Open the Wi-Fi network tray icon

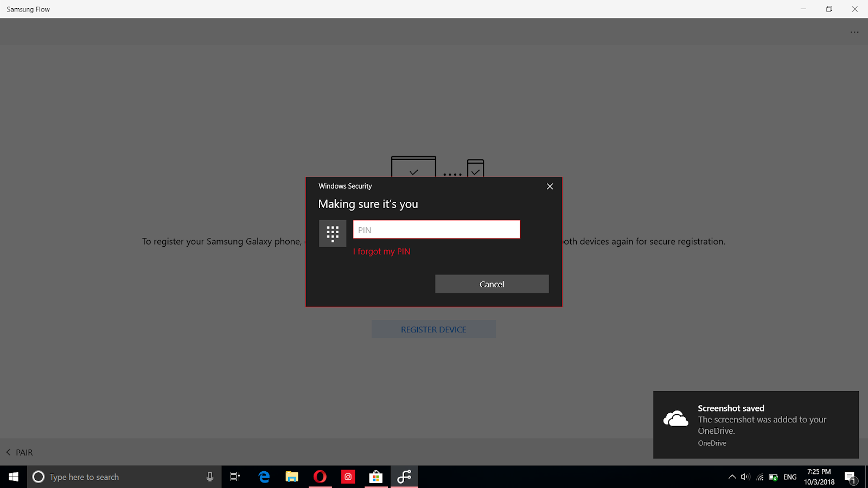[760, 477]
